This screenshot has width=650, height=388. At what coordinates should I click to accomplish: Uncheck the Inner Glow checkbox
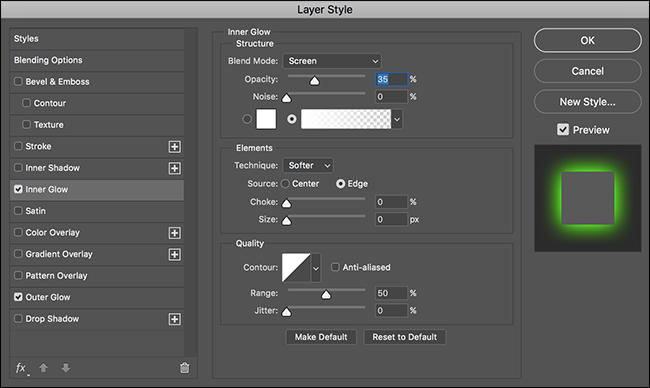point(18,189)
